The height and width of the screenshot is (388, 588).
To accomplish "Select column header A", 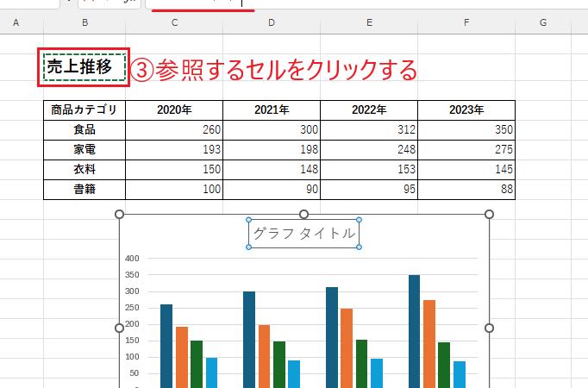I will [16, 22].
